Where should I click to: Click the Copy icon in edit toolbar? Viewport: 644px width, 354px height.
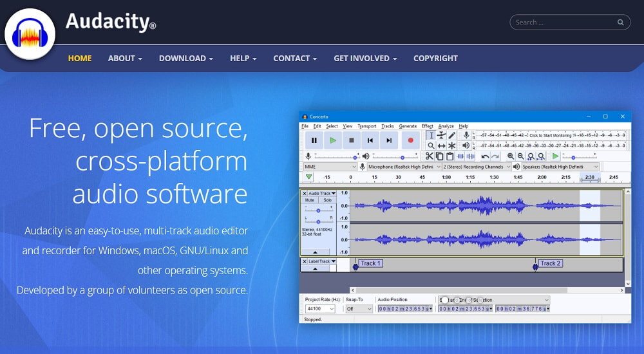click(439, 156)
